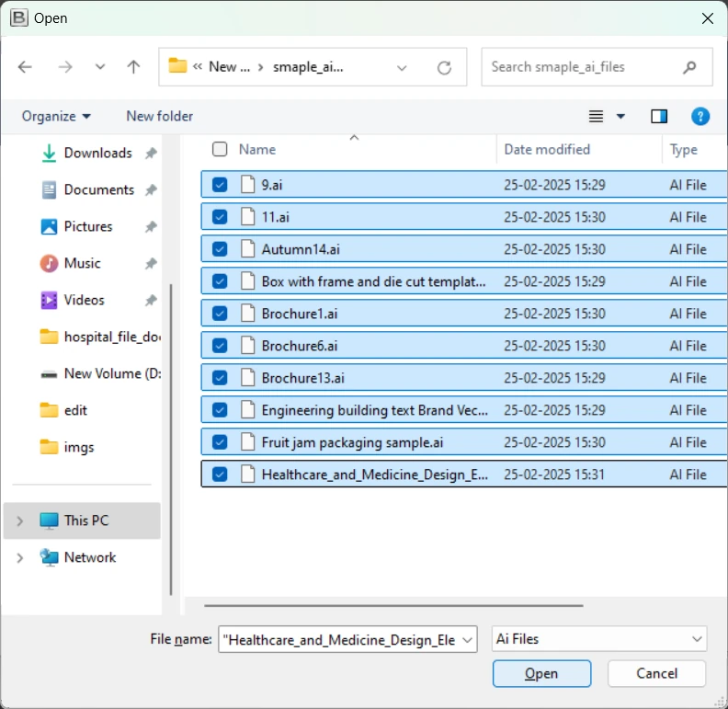Click the Cancel button
The height and width of the screenshot is (709, 728).
(657, 673)
